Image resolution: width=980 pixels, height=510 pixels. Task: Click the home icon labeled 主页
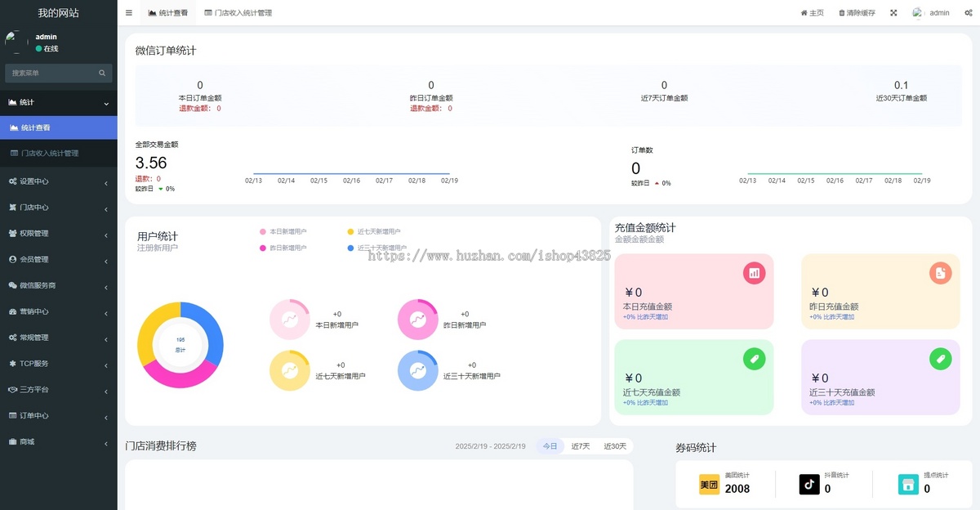tap(804, 13)
